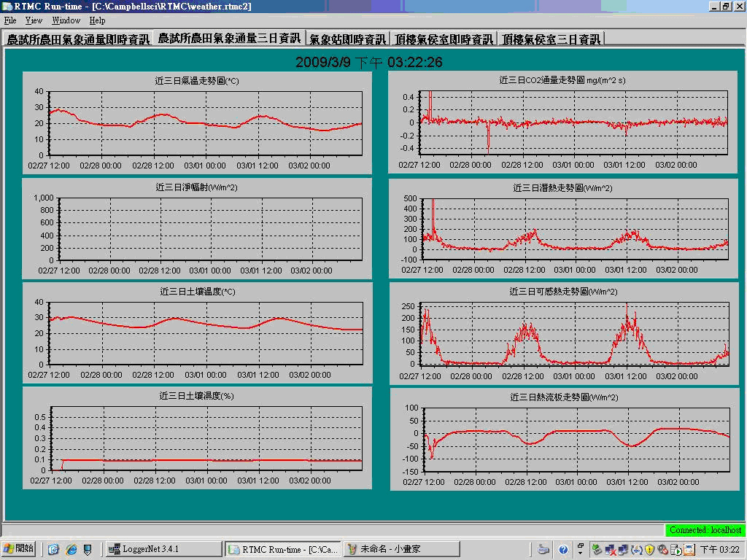Switch to 未命名 - 小畫家 taskbar window
Screen dimensions: 747x560
tap(402, 549)
